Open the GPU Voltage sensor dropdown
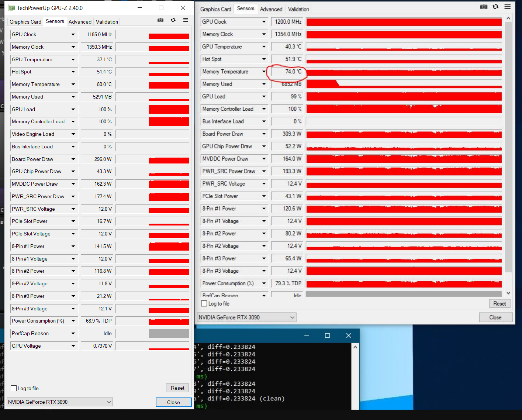The width and height of the screenshot is (522, 420). click(x=73, y=346)
